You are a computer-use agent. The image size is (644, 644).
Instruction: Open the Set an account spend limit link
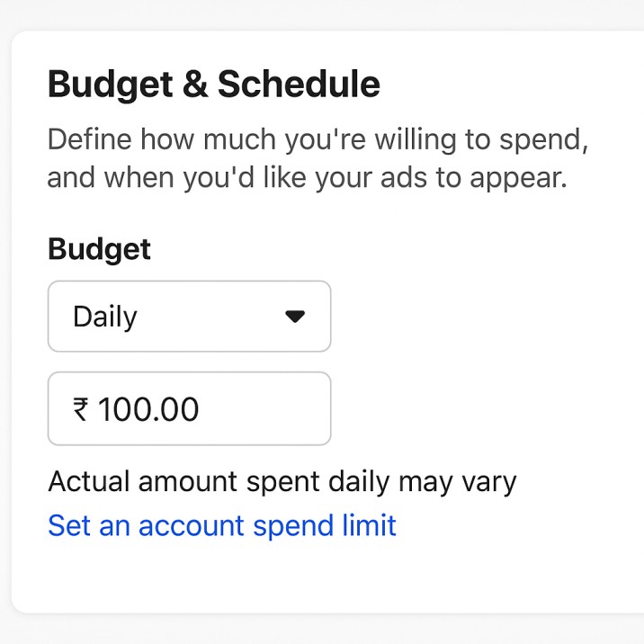(222, 525)
